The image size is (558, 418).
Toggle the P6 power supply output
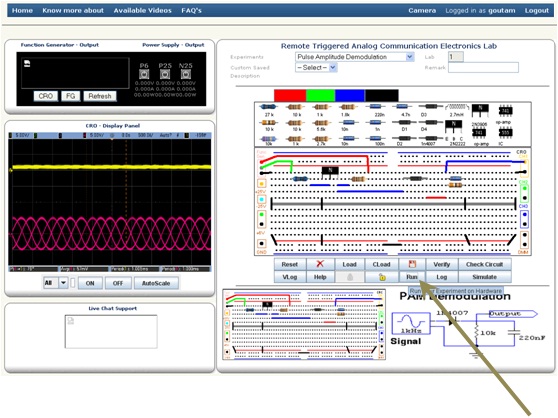tap(144, 74)
